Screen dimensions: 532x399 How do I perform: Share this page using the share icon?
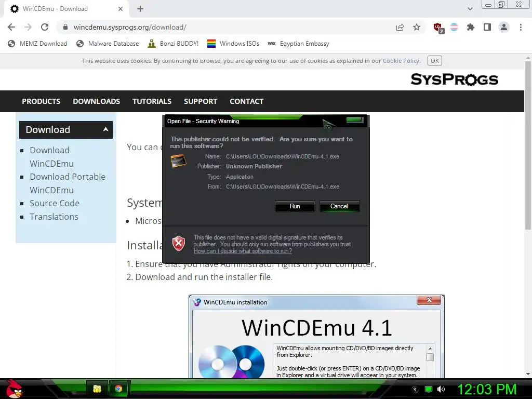pos(400,27)
